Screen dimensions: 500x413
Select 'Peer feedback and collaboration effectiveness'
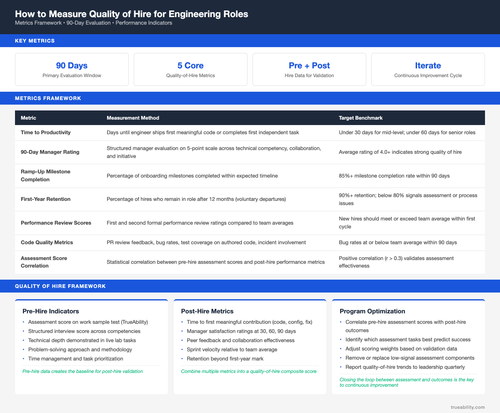241,340
